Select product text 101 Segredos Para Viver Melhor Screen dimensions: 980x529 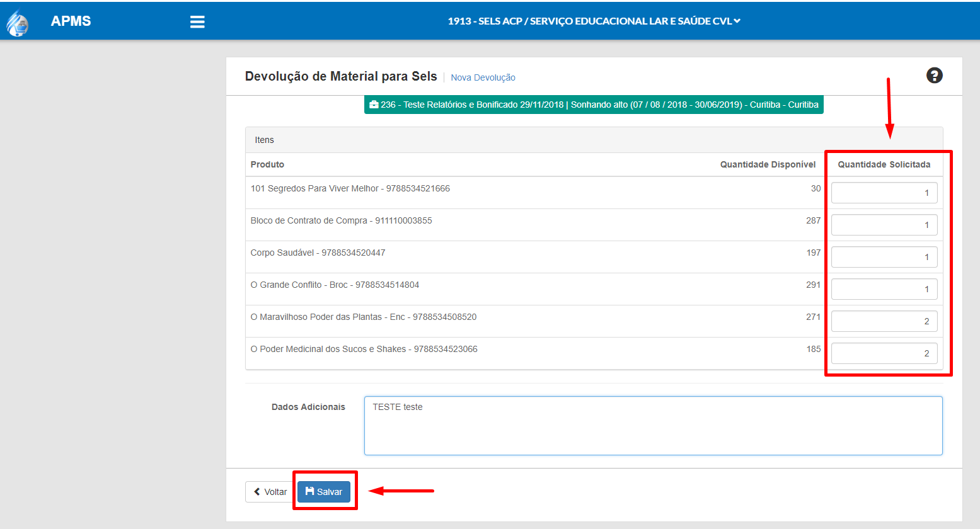pos(350,188)
